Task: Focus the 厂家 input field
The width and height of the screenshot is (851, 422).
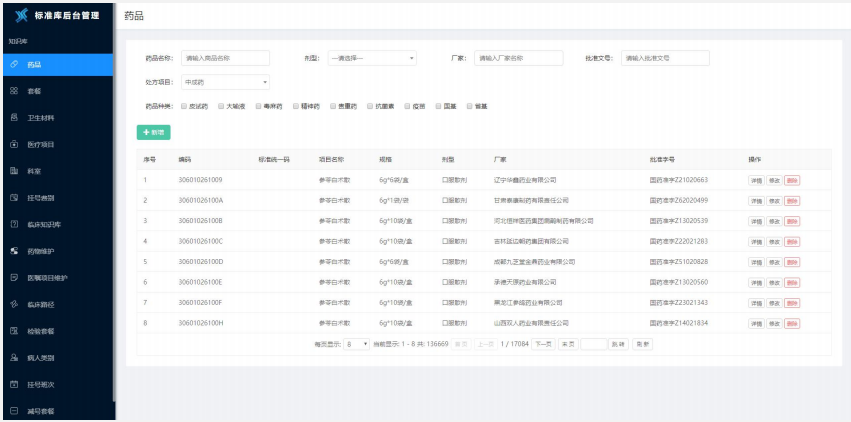Action: [x=519, y=58]
